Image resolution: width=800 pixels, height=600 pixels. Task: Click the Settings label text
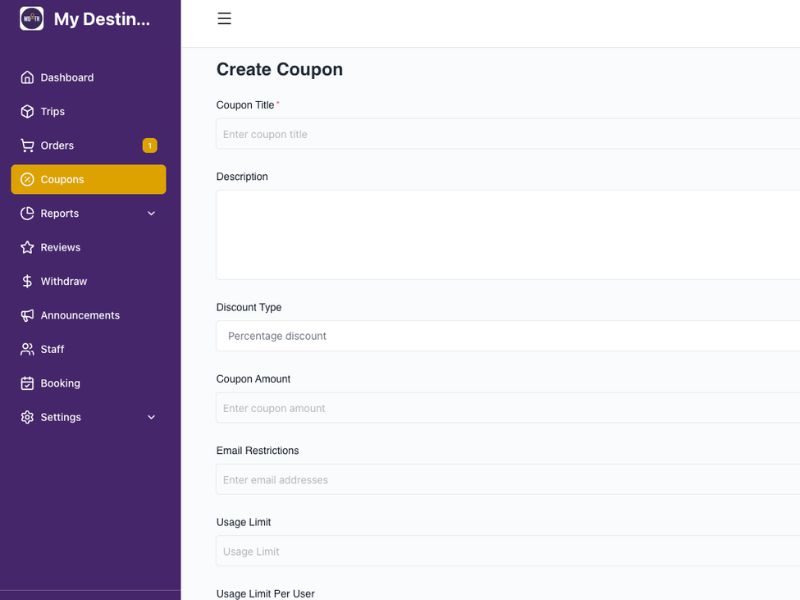point(61,417)
